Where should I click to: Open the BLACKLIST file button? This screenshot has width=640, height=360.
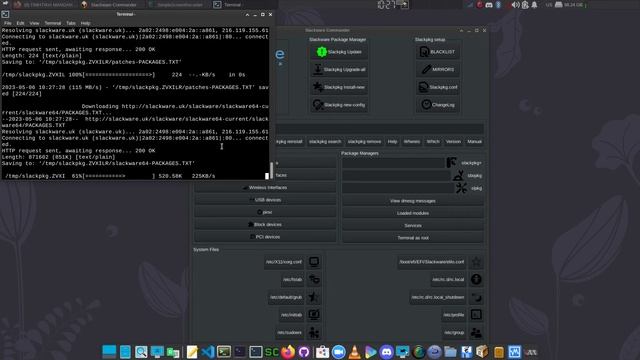coord(438,52)
